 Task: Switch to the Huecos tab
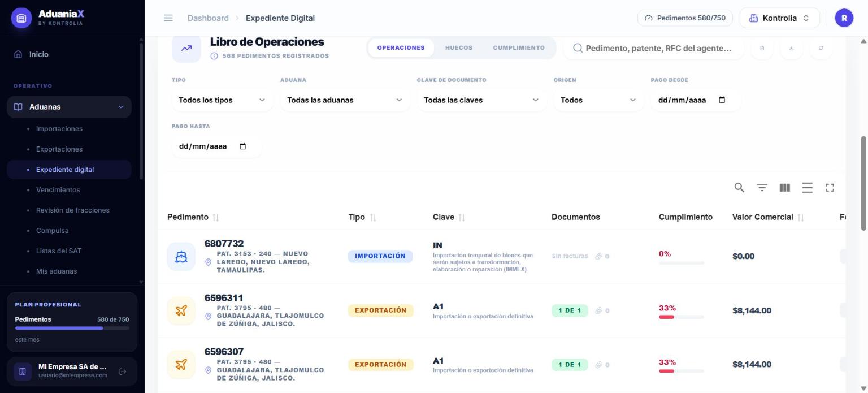[x=459, y=48]
